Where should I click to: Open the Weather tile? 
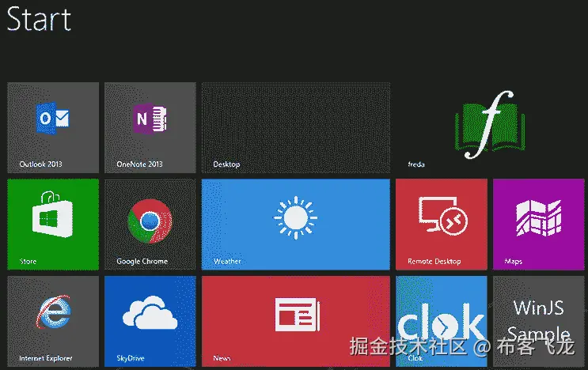coord(296,225)
